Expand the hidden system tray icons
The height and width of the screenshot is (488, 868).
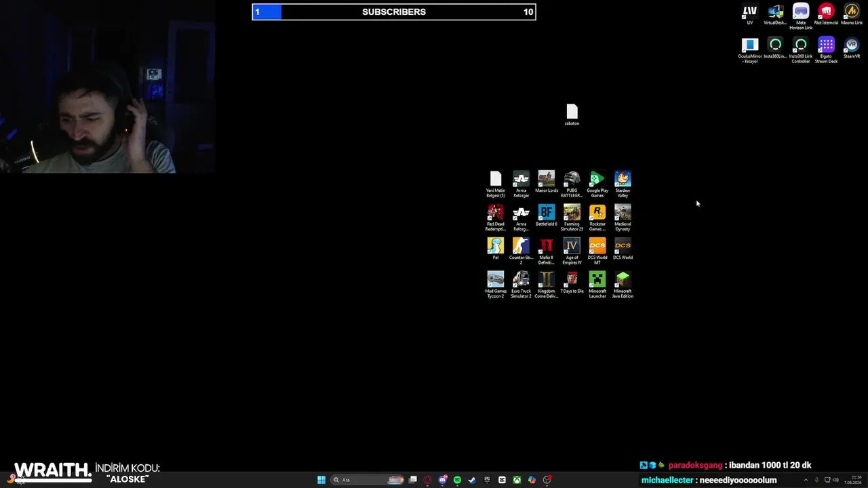806,480
